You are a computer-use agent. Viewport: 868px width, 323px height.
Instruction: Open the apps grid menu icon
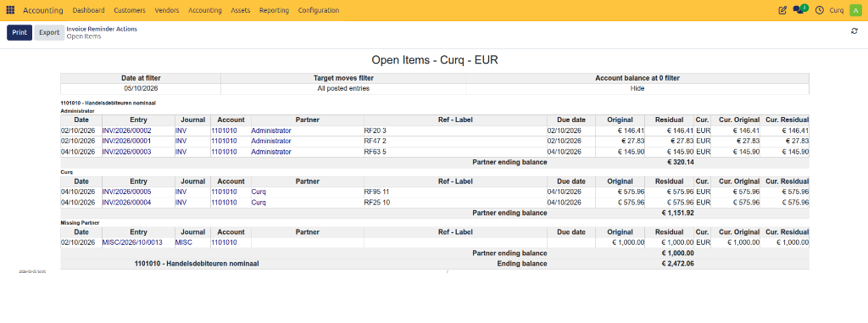[x=10, y=10]
